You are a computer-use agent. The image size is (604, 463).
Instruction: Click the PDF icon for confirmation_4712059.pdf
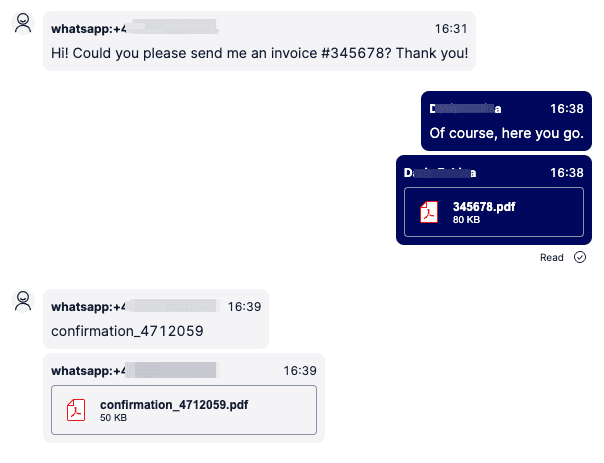[76, 410]
